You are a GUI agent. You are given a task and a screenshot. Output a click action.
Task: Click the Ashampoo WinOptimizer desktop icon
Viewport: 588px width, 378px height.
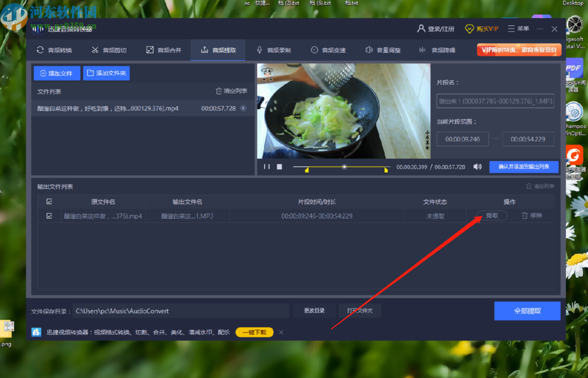click(x=575, y=119)
